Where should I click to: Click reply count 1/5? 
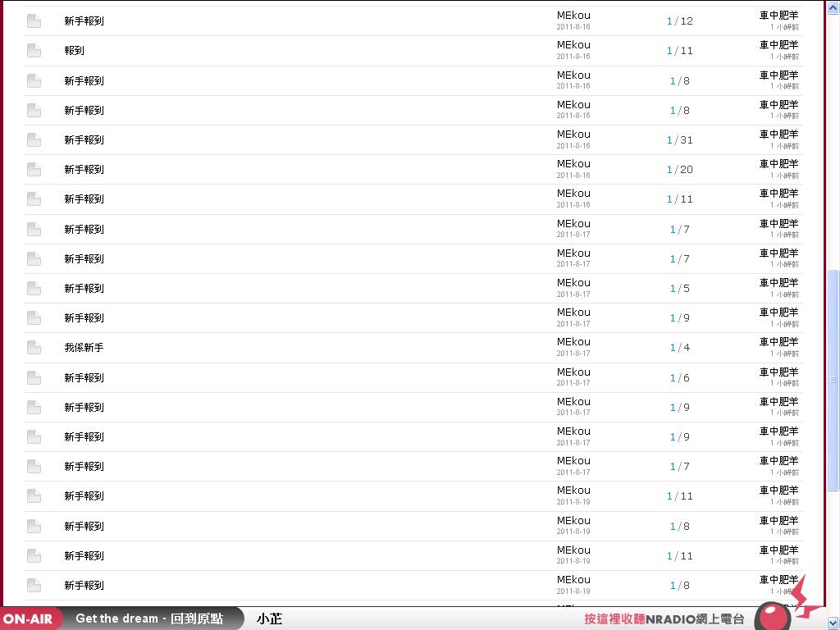pos(679,288)
